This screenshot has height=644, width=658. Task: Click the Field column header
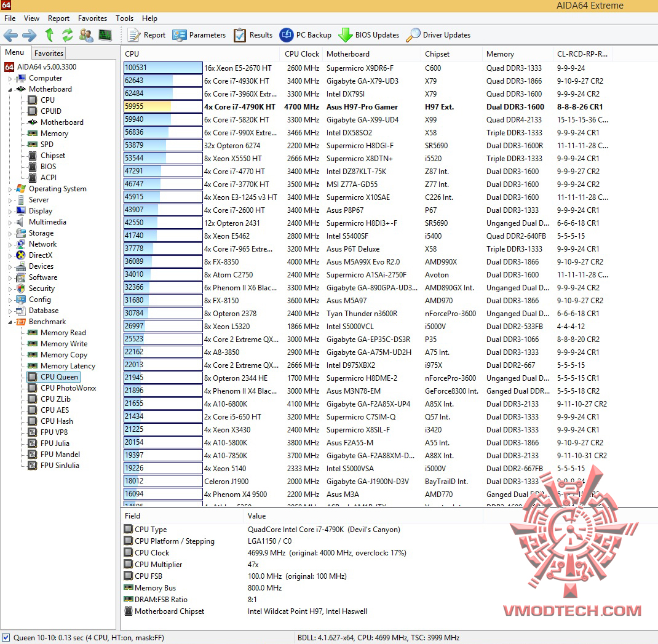pyautogui.click(x=182, y=516)
